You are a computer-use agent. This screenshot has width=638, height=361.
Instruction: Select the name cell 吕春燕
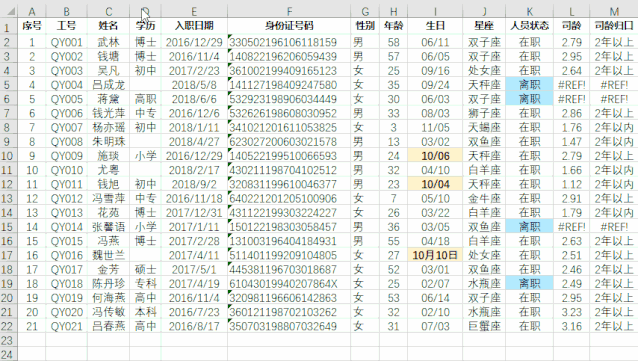108,326
